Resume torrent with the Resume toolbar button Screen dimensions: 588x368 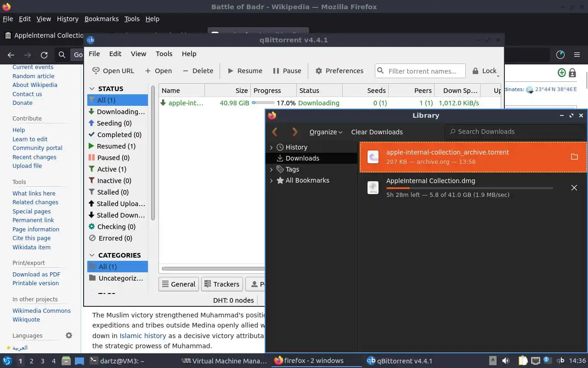[x=245, y=71]
